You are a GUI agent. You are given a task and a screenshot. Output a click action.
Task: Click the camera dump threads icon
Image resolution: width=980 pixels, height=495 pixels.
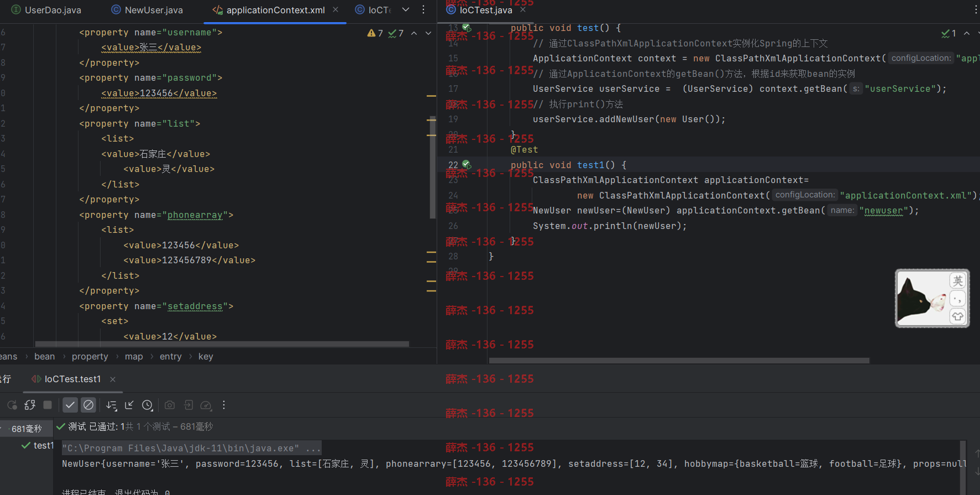pos(170,405)
